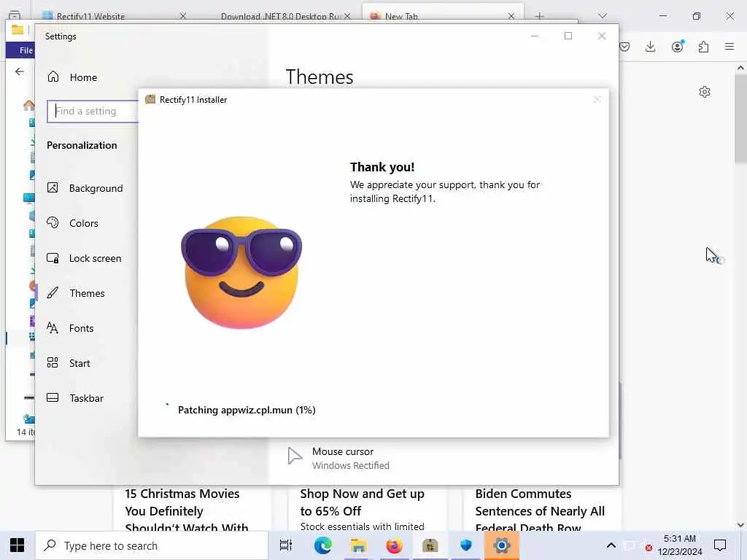The height and width of the screenshot is (560, 747).
Task: Open the Colors personalization page
Action: click(x=72, y=223)
